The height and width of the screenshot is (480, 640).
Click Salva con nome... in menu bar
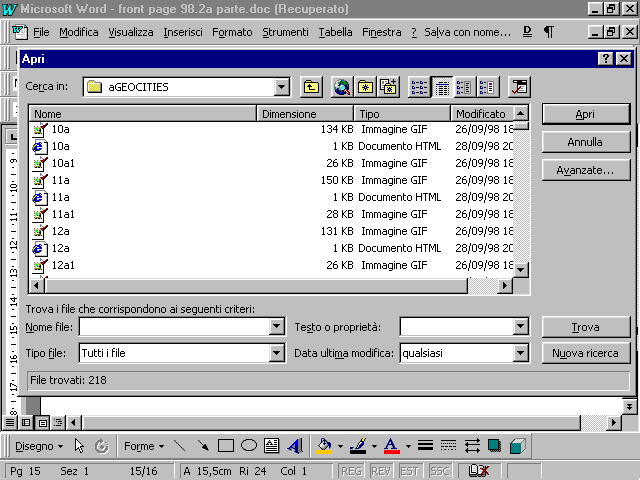(467, 32)
